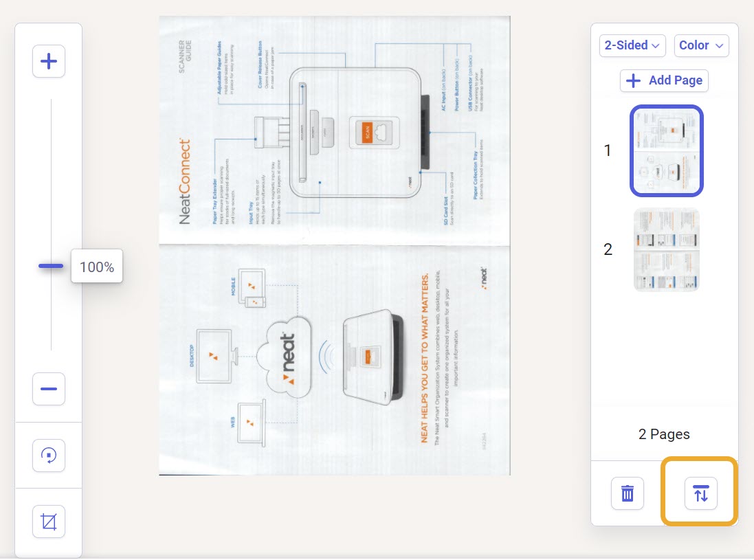This screenshot has width=754, height=560.
Task: Click the zoom slider handle
Action: pyautogui.click(x=51, y=266)
